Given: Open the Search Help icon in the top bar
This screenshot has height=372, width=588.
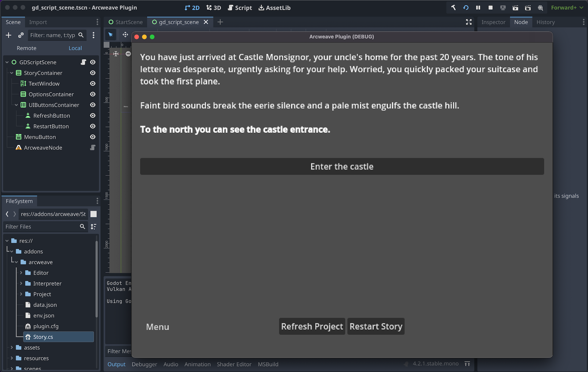Looking at the screenshot, I should pos(541,8).
